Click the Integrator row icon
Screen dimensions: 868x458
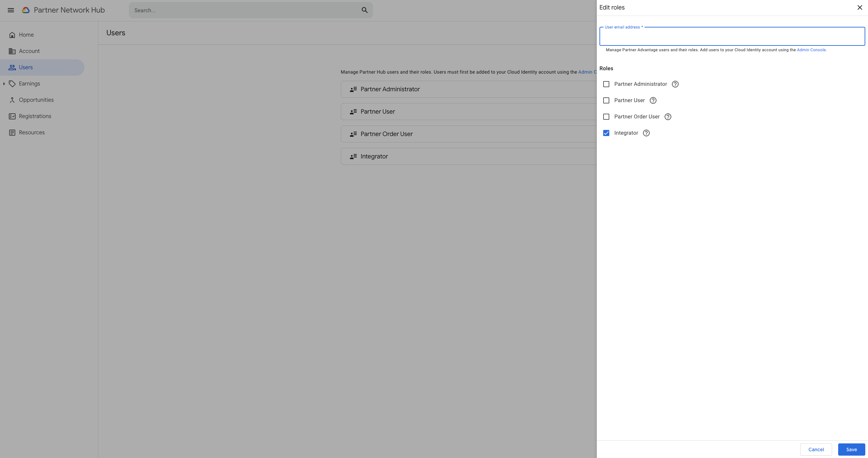pyautogui.click(x=353, y=156)
